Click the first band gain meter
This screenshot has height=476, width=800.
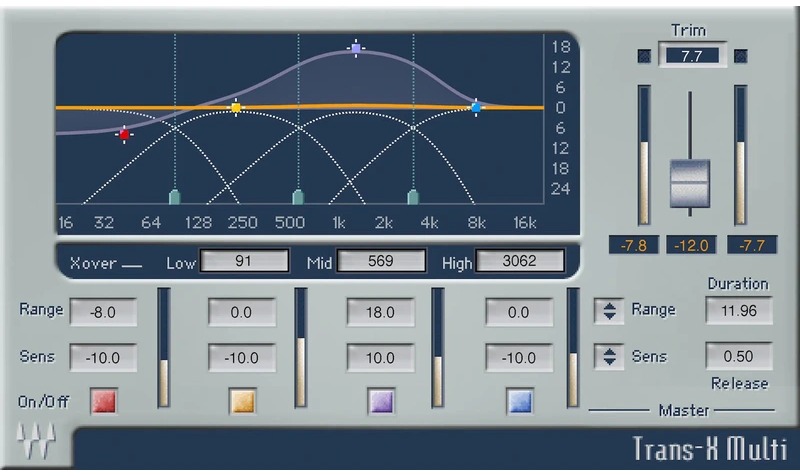[163, 347]
